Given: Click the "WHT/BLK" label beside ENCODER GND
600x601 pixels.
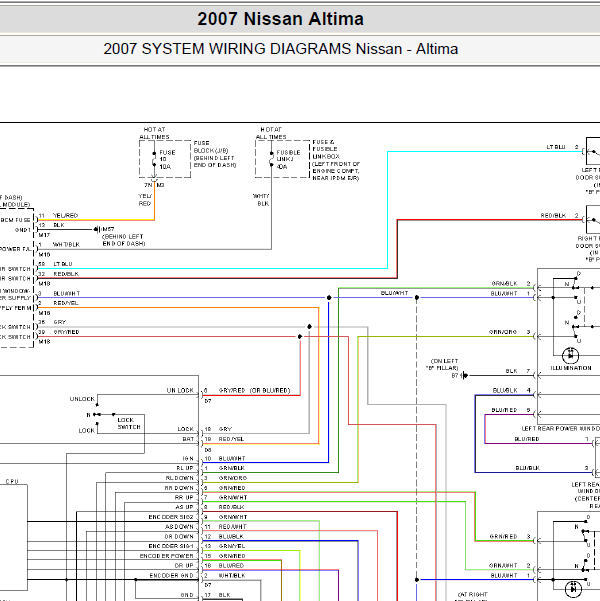Looking at the screenshot, I should [x=232, y=576].
